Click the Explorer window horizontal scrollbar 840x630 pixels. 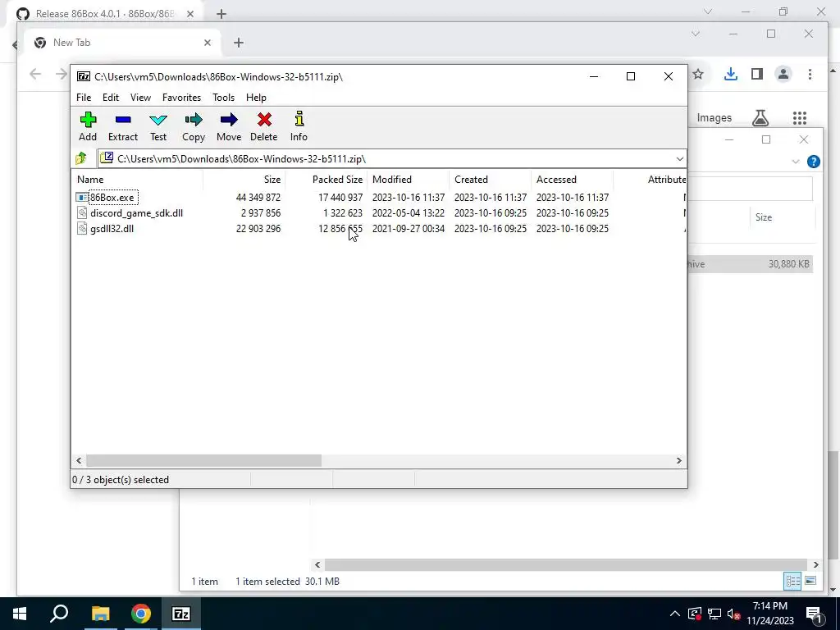click(566, 564)
